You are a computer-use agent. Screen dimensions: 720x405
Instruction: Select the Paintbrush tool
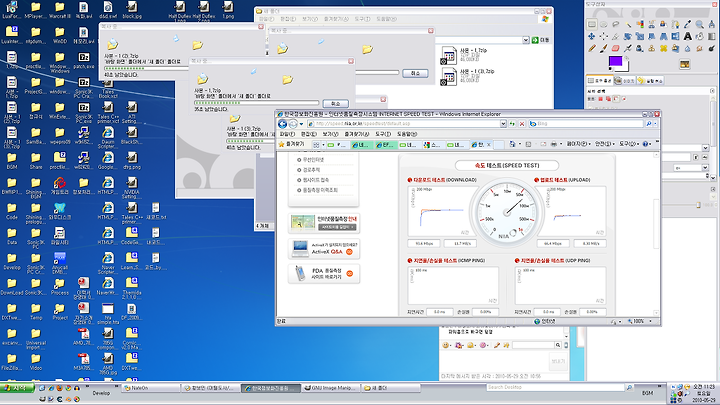(603, 48)
